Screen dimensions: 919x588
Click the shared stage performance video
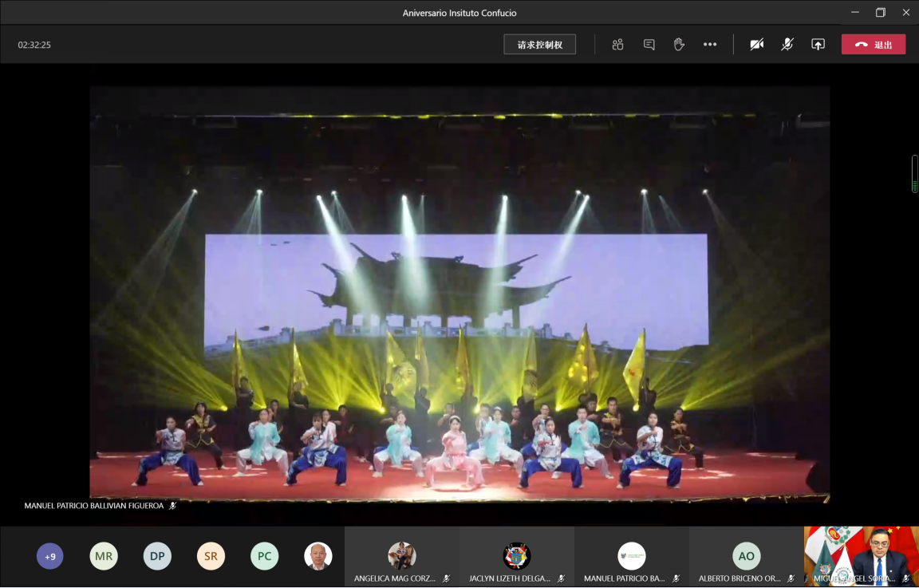pyautogui.click(x=459, y=295)
